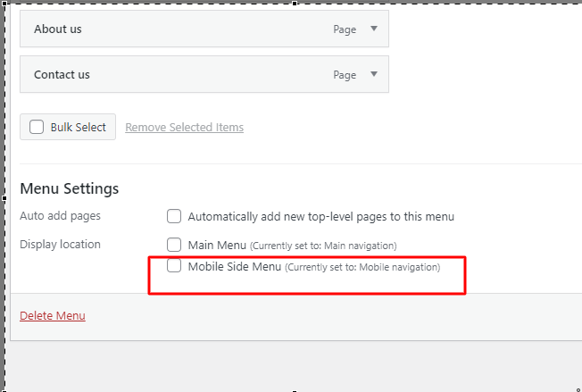Image resolution: width=582 pixels, height=392 pixels.
Task: Click the Bulk Select button label
Action: tap(79, 128)
